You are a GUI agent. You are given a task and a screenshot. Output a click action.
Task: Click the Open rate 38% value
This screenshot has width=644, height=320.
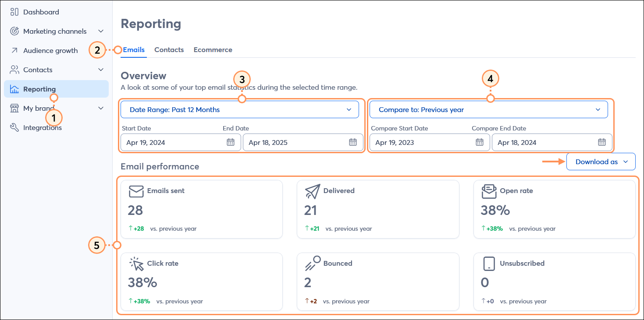coord(495,211)
